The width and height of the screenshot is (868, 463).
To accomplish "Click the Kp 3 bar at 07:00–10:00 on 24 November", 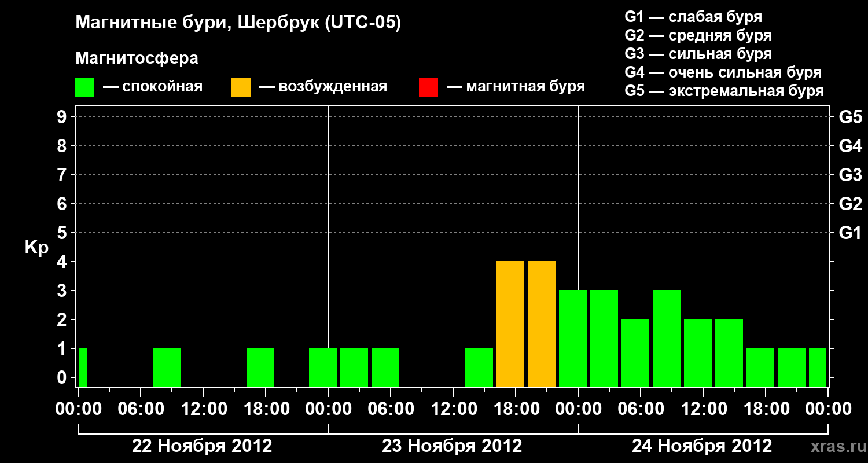I will point(667,339).
